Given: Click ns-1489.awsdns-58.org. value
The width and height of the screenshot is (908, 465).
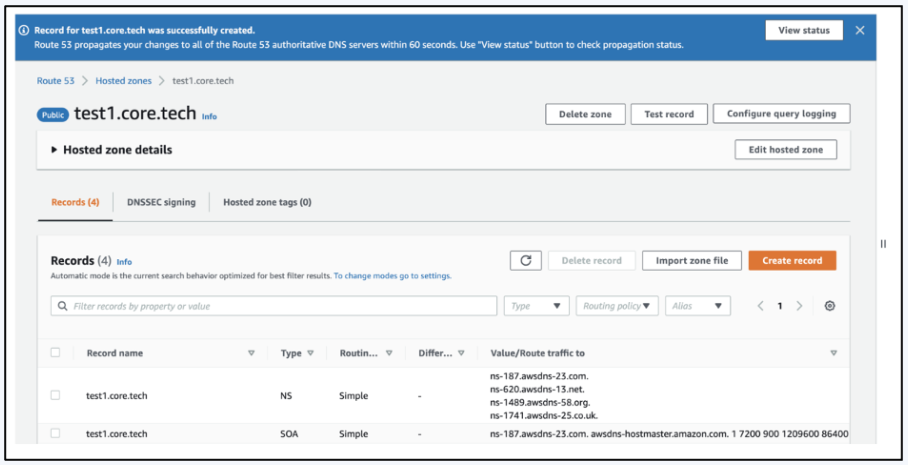Looking at the screenshot, I should click(x=540, y=402).
